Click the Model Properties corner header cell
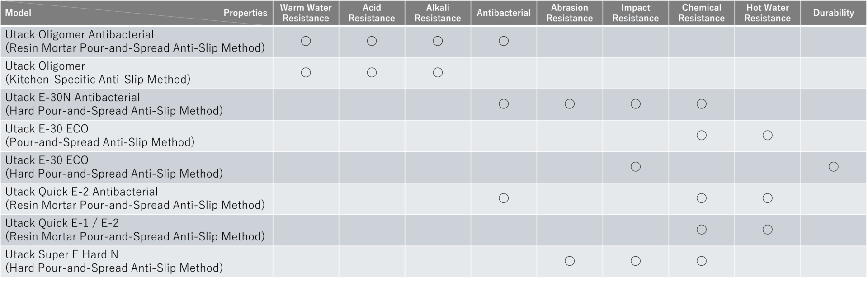Screen dimensions: 868x282 (x=136, y=13)
